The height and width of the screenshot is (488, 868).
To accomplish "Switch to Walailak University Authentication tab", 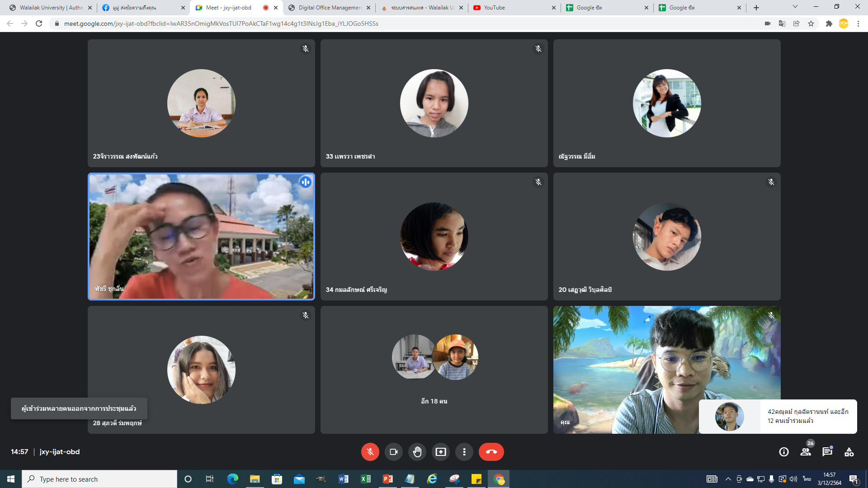I will tap(51, 8).
